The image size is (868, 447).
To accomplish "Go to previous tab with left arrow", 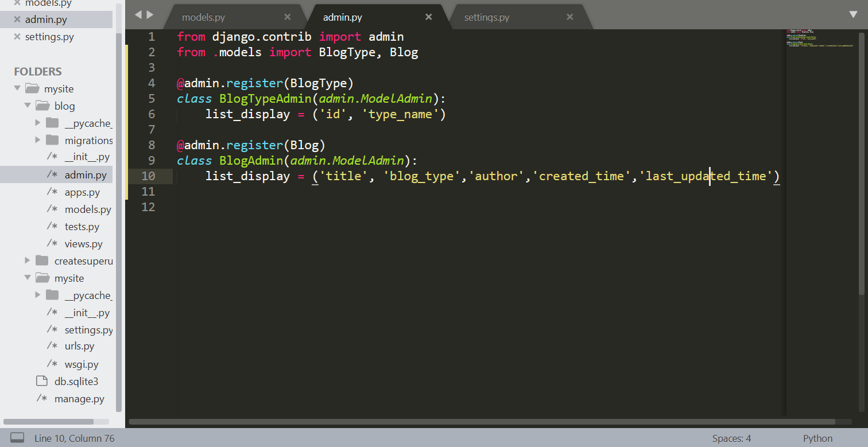I will point(138,14).
